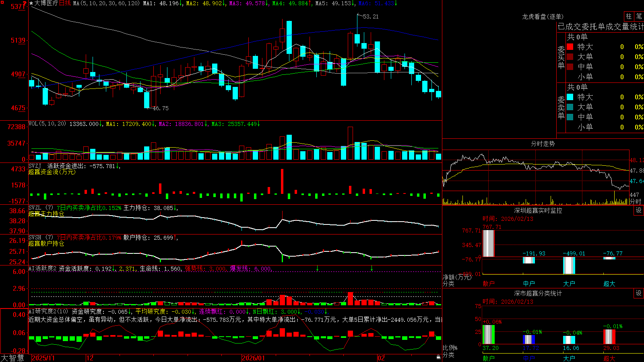Click the teal 中单 swatch under 委卖单
This screenshot has width=644, height=362.
click(570, 117)
